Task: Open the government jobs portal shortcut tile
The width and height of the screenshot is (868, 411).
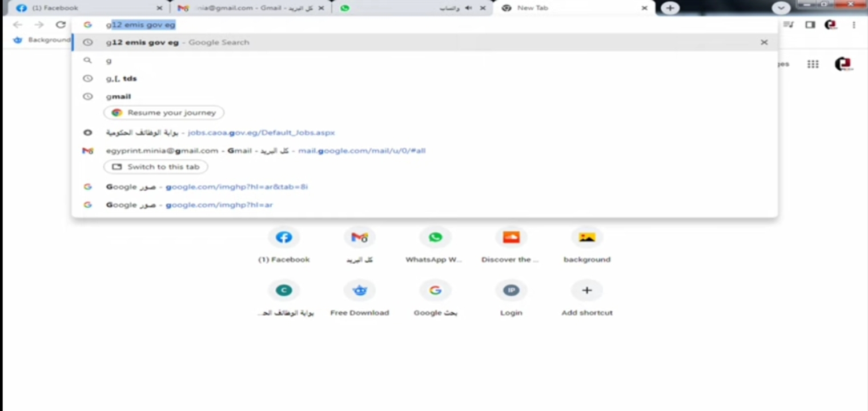Action: click(284, 299)
